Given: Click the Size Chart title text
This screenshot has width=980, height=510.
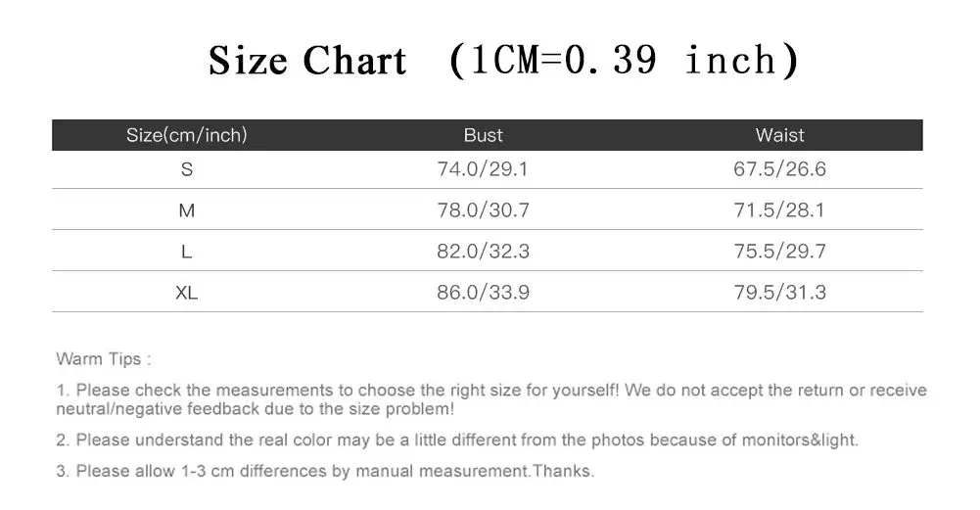Looking at the screenshot, I should (306, 62).
